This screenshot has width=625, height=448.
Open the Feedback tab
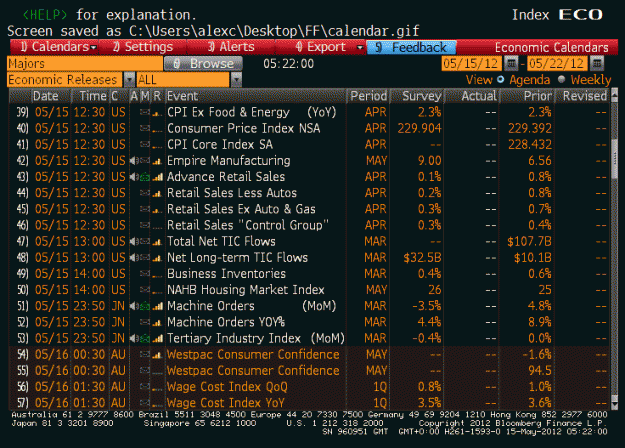point(411,47)
